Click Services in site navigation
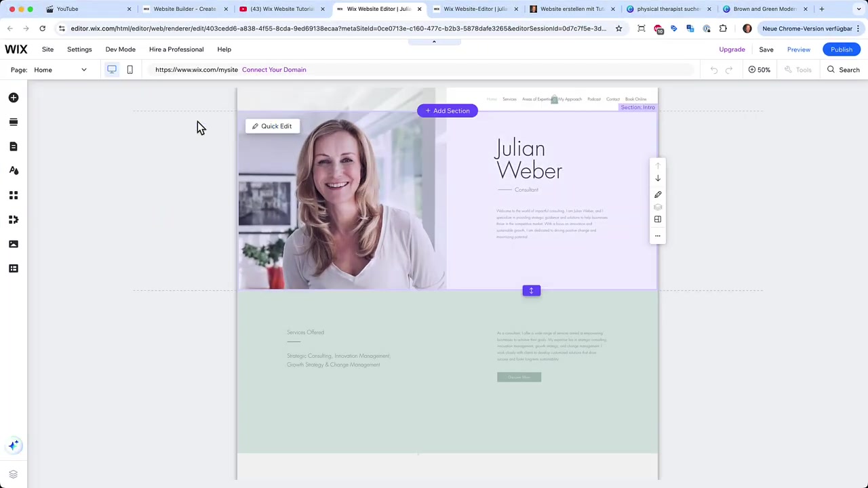Image resolution: width=868 pixels, height=488 pixels. pyautogui.click(x=509, y=99)
